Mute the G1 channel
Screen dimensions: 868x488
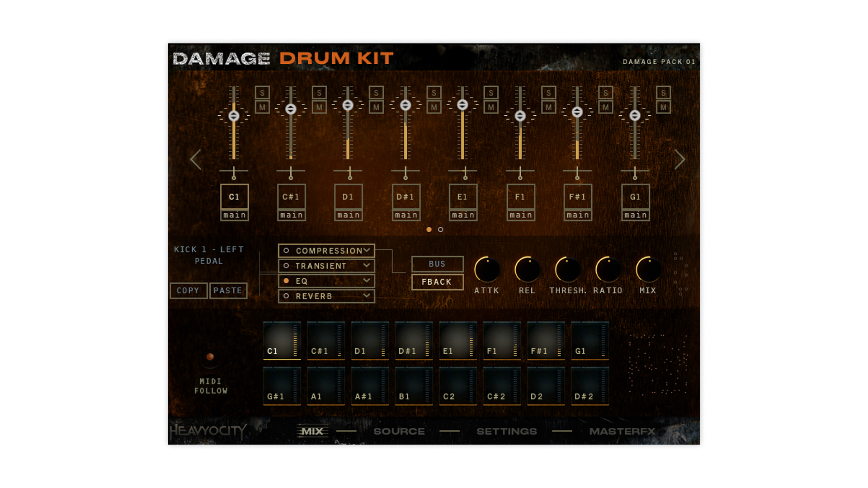coord(663,108)
